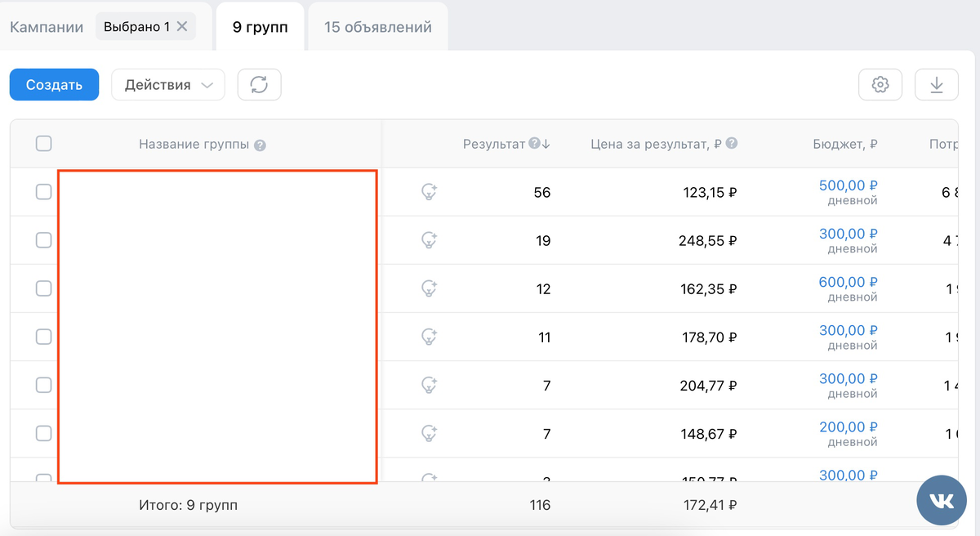The image size is (980, 536).
Task: Check the third group row checkbox
Action: 44,288
